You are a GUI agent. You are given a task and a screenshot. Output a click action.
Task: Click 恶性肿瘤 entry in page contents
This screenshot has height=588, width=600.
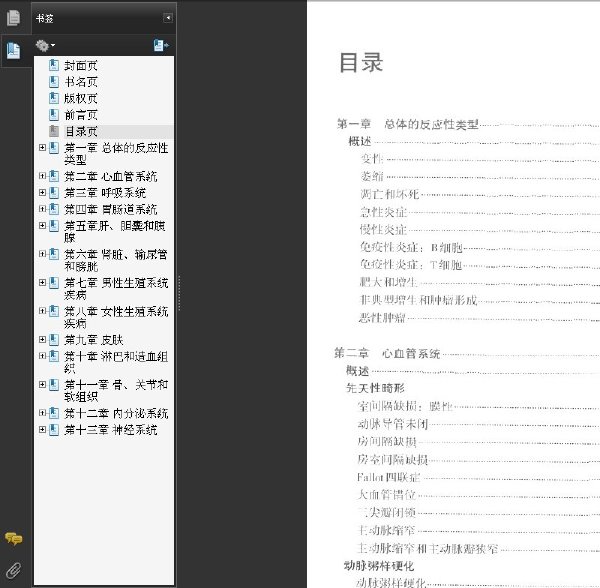click(x=382, y=318)
